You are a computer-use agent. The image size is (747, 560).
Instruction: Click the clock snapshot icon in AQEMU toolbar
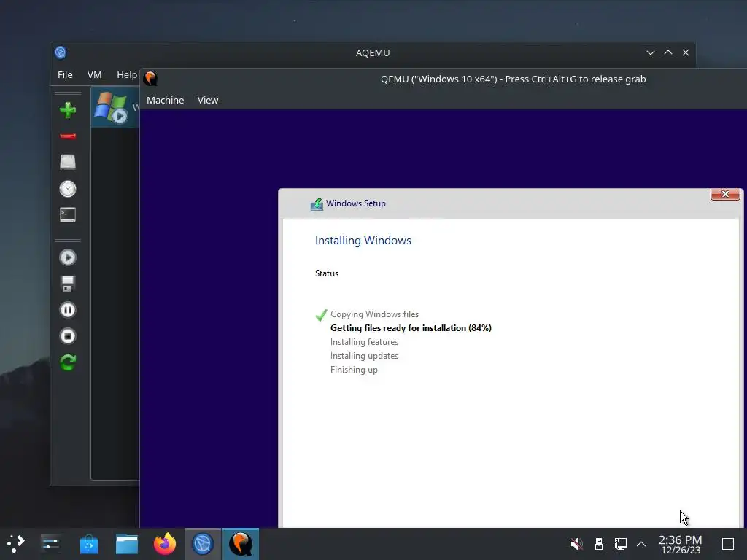pyautogui.click(x=68, y=189)
